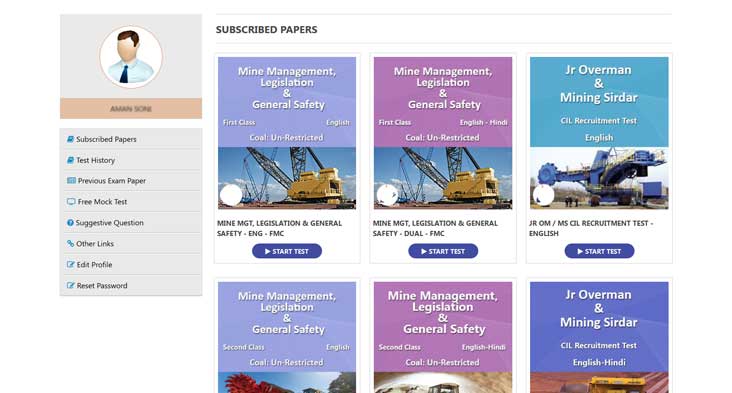Screen dimensions: 732x393
Task: Click the Reset Password edit icon
Action: tap(70, 286)
